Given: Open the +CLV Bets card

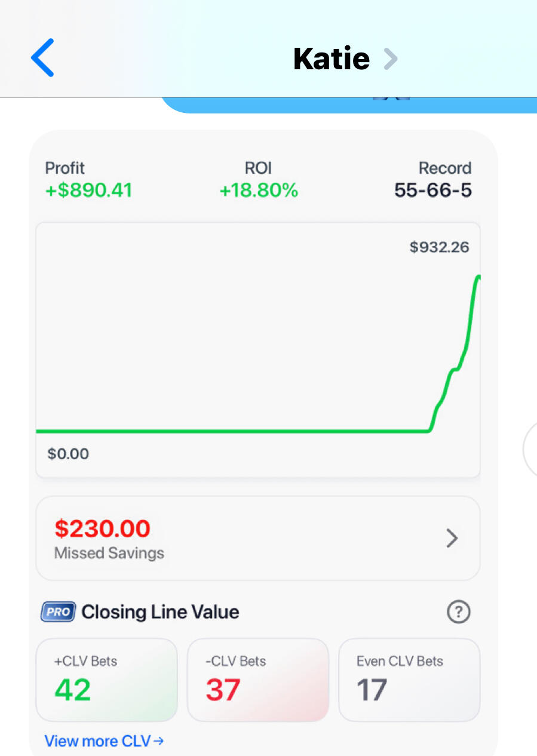Looking at the screenshot, I should pos(107,680).
